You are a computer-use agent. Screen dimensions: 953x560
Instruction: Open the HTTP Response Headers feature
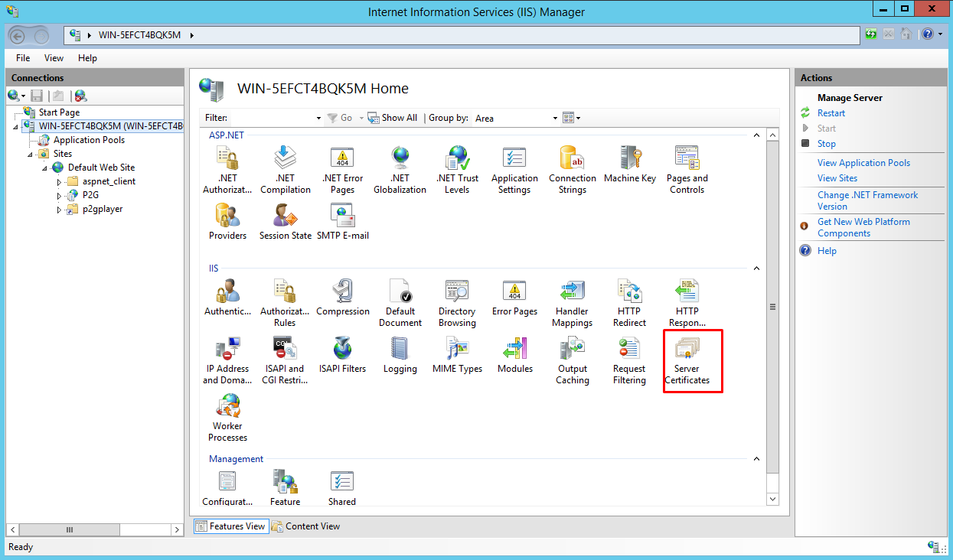click(x=687, y=303)
